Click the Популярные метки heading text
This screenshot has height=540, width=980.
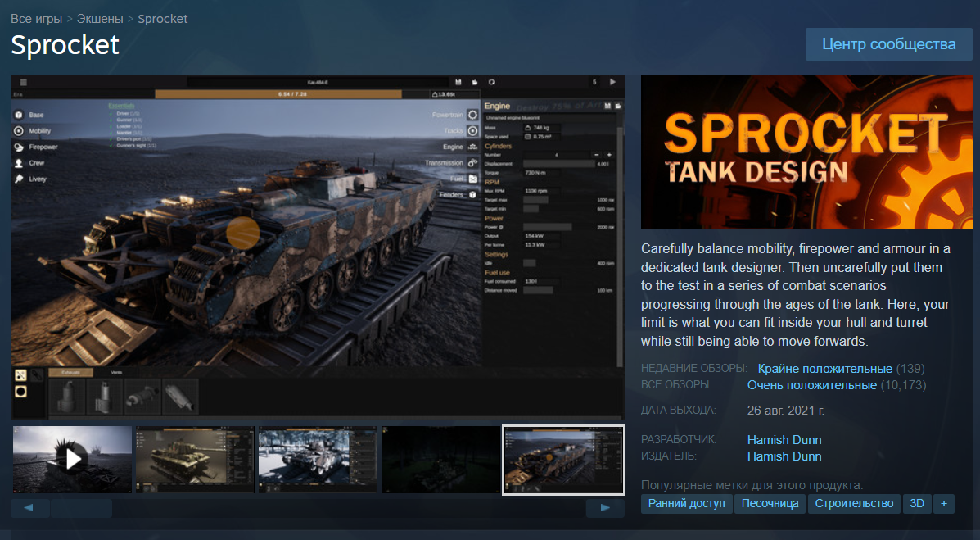[752, 485]
